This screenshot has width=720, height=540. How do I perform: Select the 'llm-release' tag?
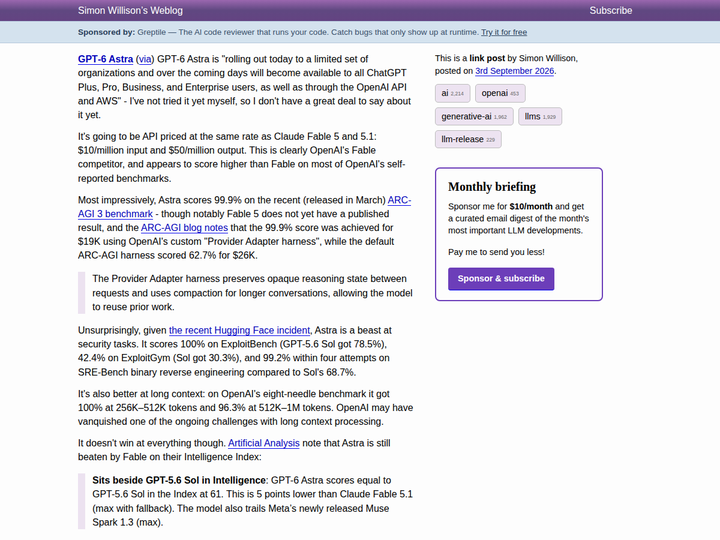[468, 140]
